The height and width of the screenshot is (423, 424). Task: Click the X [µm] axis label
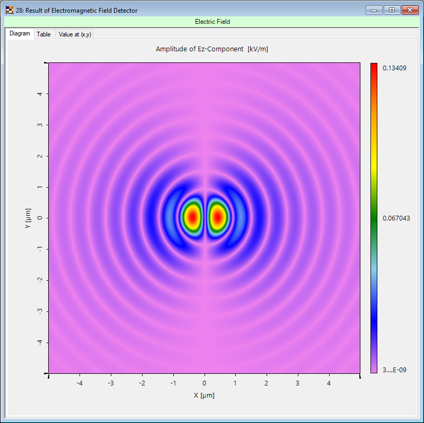pos(204,395)
